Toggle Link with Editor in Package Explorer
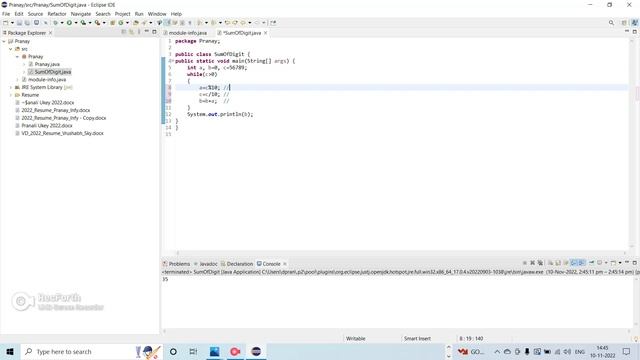 pyautogui.click(x=131, y=32)
